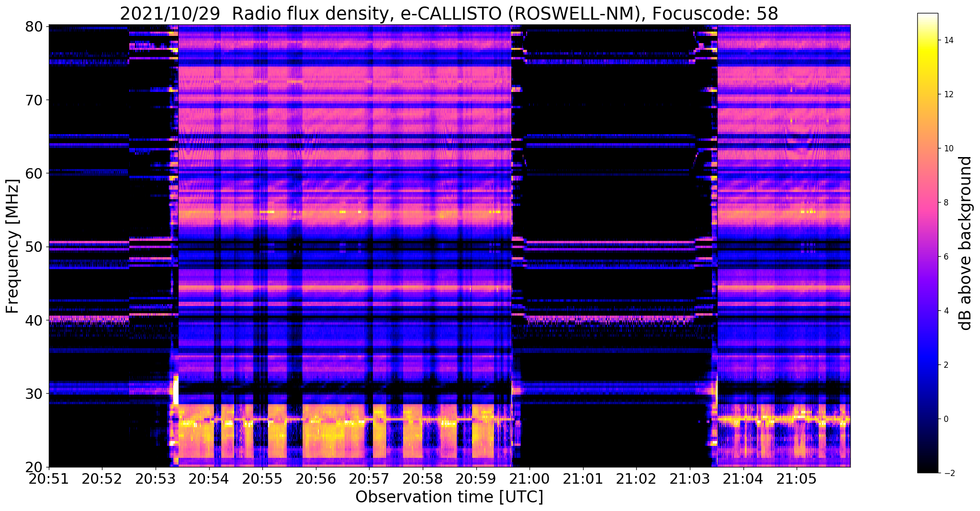Click the colorbar tick label 12
Image resolution: width=980 pixels, height=511 pixels.
click(x=948, y=94)
